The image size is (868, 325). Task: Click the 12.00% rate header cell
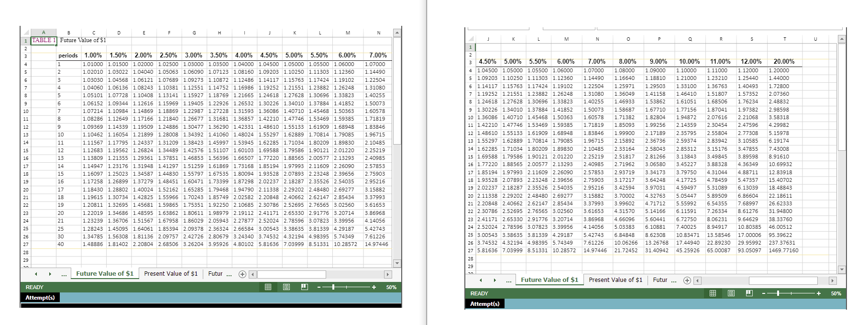[x=751, y=62]
